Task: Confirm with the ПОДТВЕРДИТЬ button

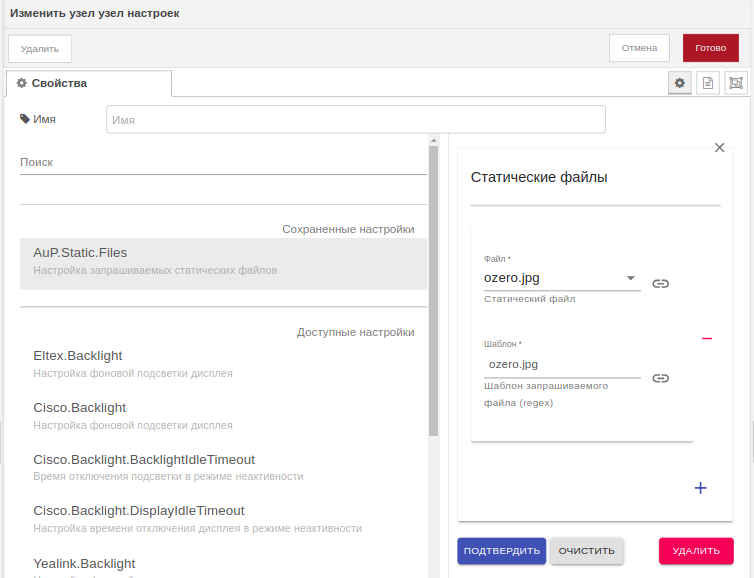Action: tap(501, 551)
